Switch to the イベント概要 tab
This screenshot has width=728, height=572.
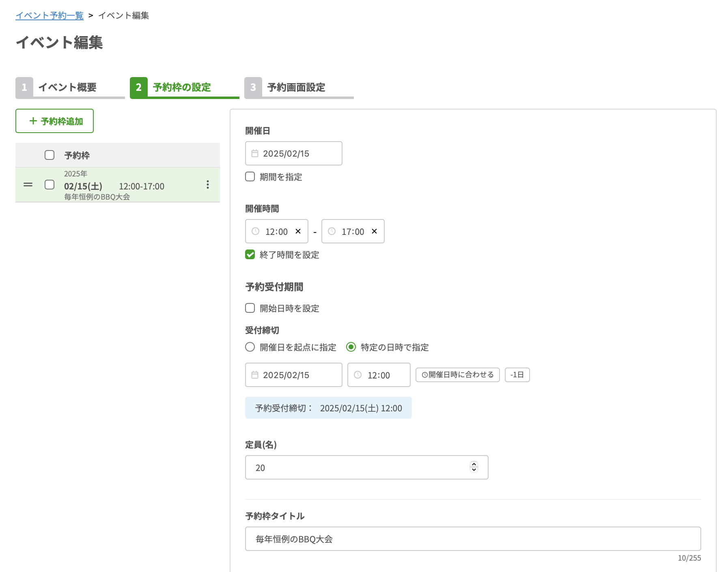click(70, 87)
